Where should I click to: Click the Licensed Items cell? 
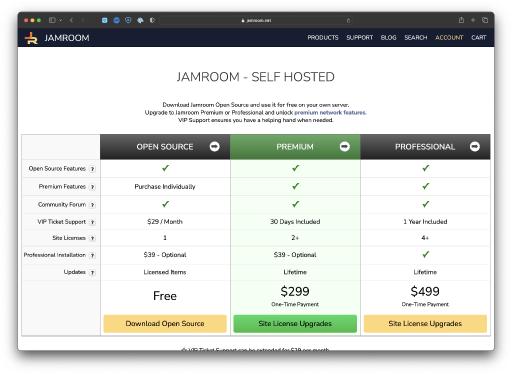(165, 272)
